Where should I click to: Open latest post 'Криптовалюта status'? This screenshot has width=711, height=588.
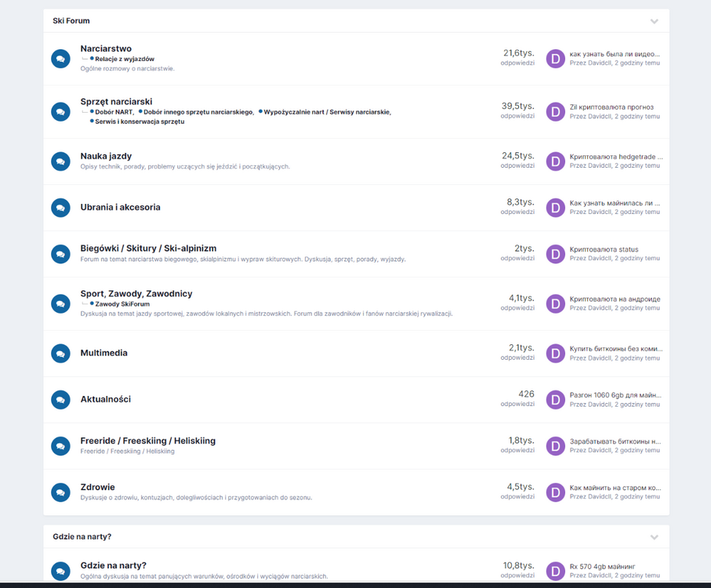[604, 249]
